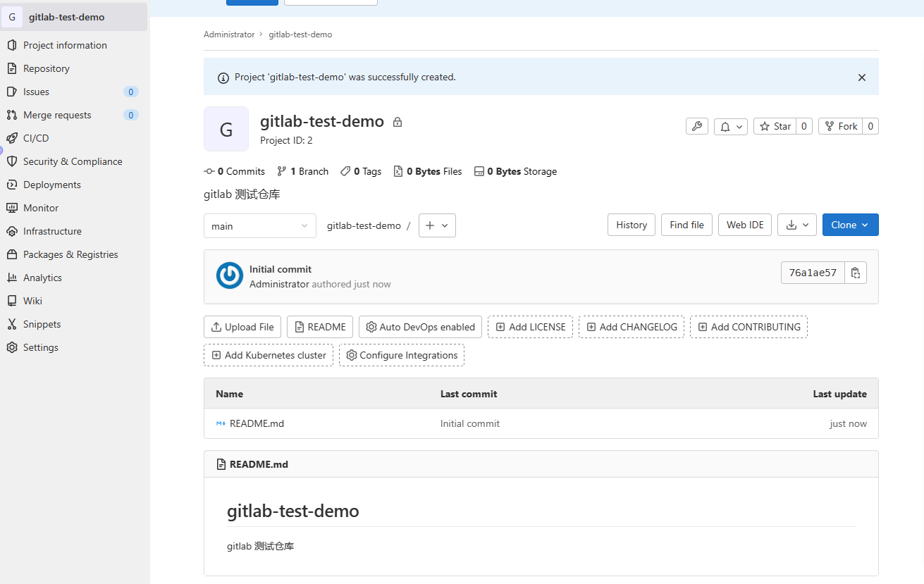
Task: Click the large G project avatar
Action: point(226,129)
